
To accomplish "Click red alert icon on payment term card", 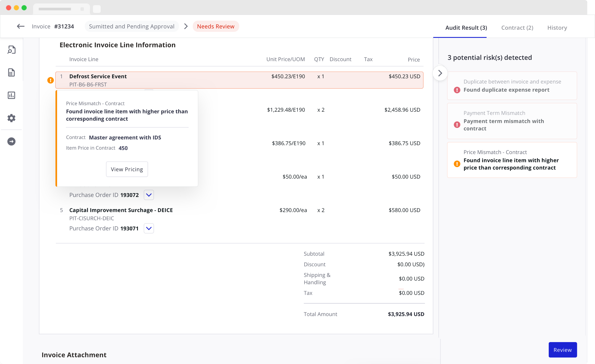I will click(x=457, y=125).
